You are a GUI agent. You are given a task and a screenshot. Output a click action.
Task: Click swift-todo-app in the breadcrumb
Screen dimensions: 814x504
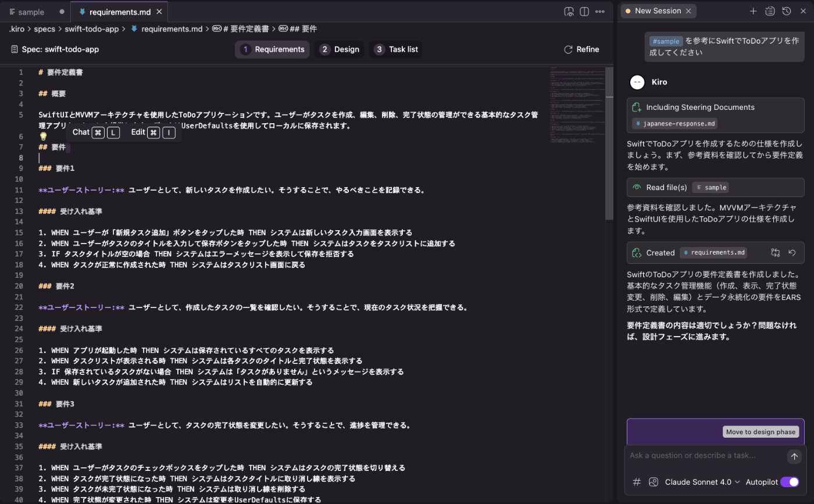(92, 28)
